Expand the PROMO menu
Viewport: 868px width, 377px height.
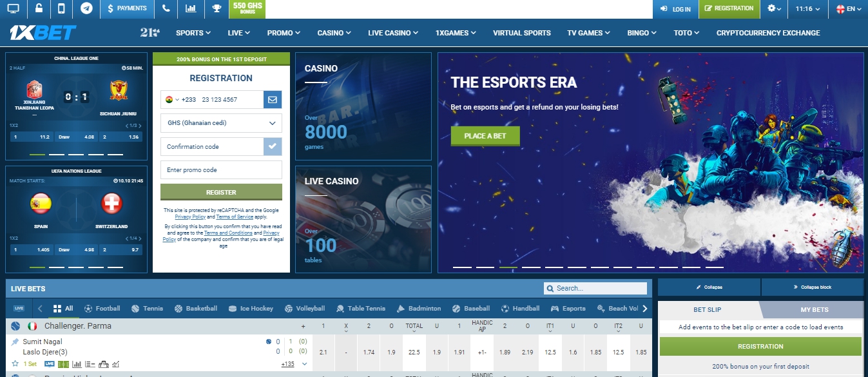point(284,33)
